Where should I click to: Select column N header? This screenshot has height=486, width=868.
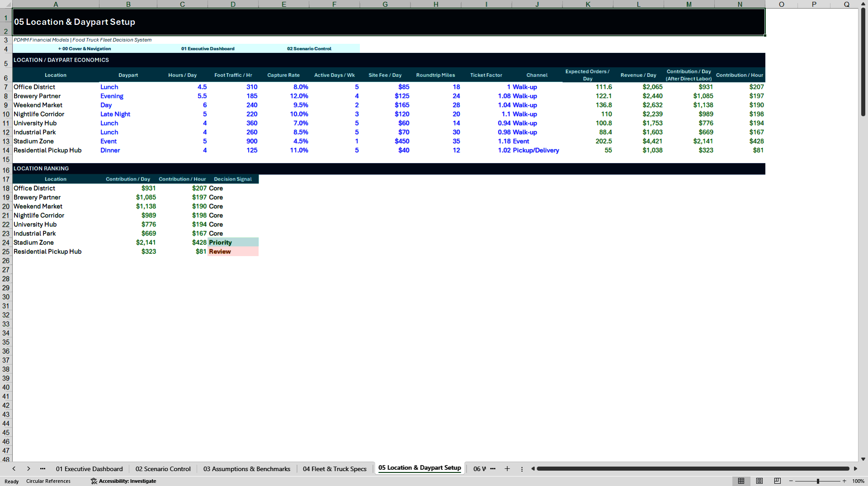click(740, 4)
